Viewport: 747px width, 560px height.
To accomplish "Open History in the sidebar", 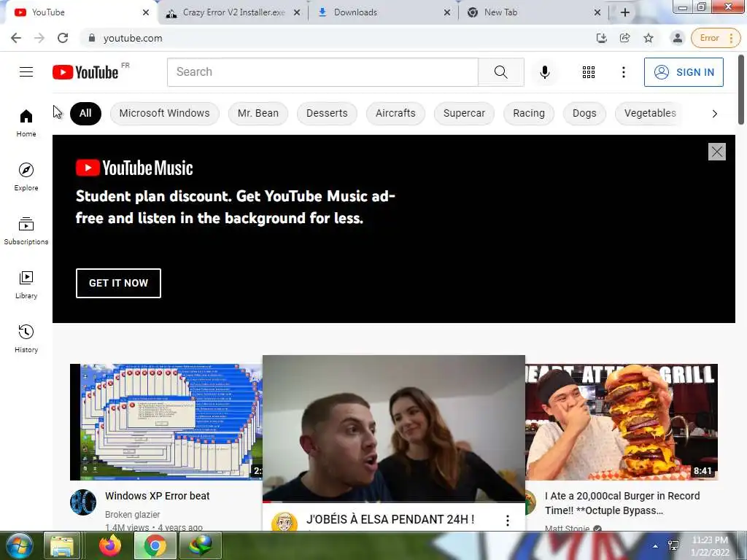I will [x=26, y=338].
